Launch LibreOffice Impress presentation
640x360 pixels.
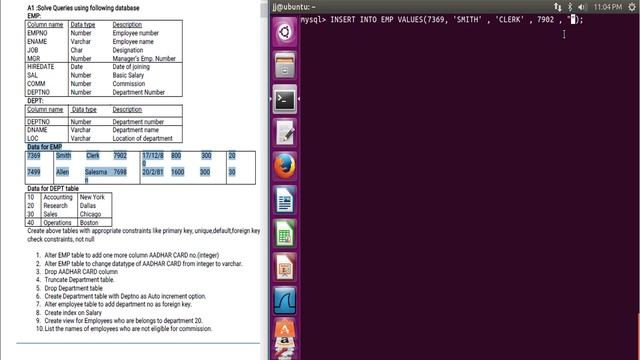click(284, 267)
